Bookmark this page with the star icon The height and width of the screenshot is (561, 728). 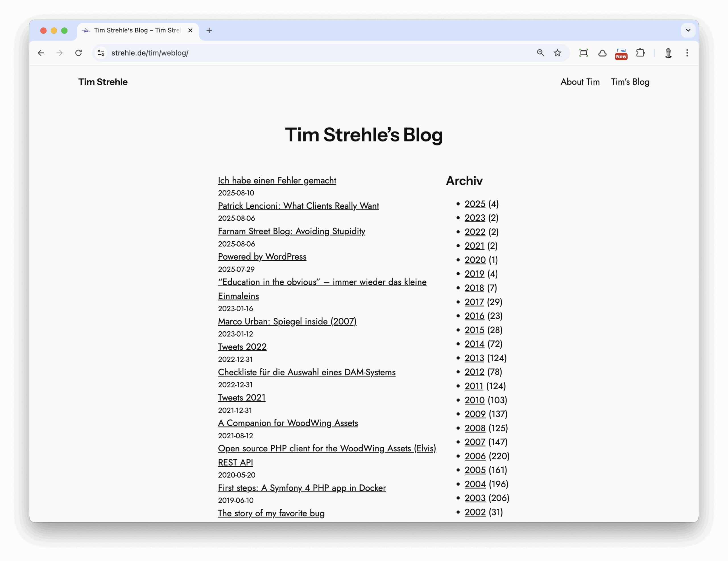(557, 53)
